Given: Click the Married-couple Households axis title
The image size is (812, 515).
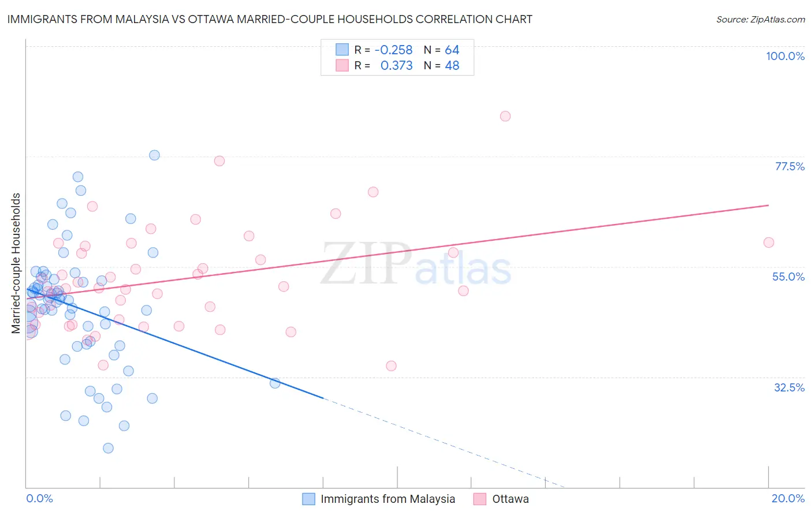Looking at the screenshot, I should (x=16, y=263).
